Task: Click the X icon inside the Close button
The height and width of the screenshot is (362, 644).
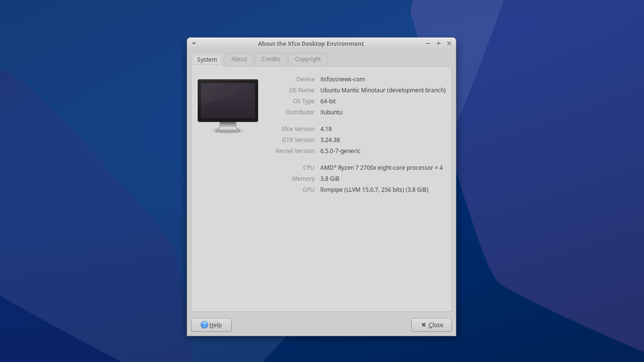Action: (x=423, y=325)
